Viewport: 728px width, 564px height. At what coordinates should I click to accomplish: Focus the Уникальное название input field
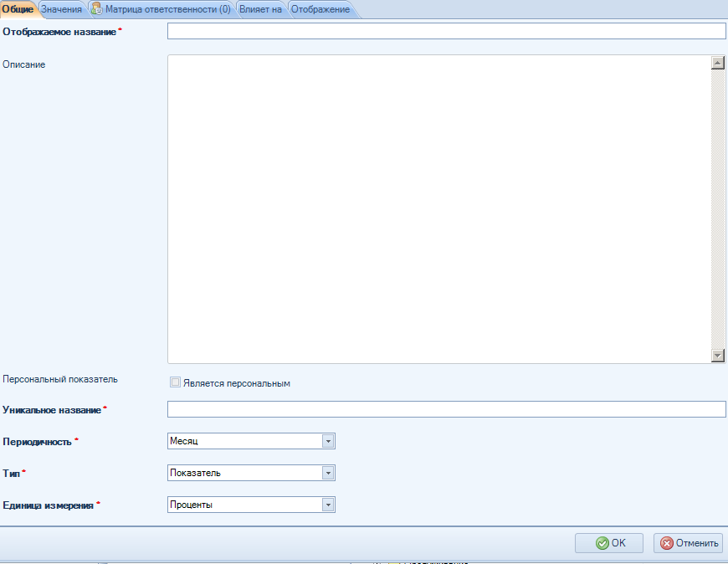[446, 409]
